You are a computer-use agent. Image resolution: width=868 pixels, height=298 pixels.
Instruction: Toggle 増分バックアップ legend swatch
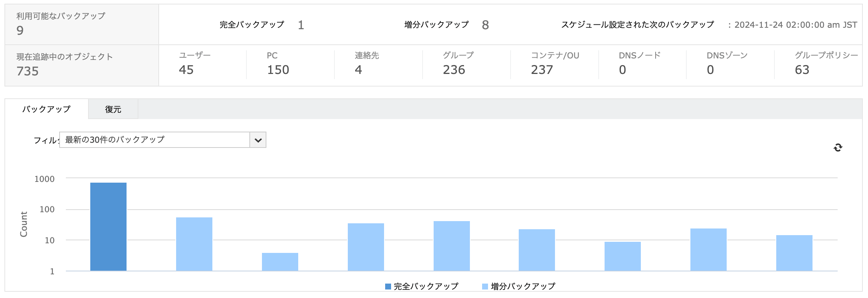[485, 287]
